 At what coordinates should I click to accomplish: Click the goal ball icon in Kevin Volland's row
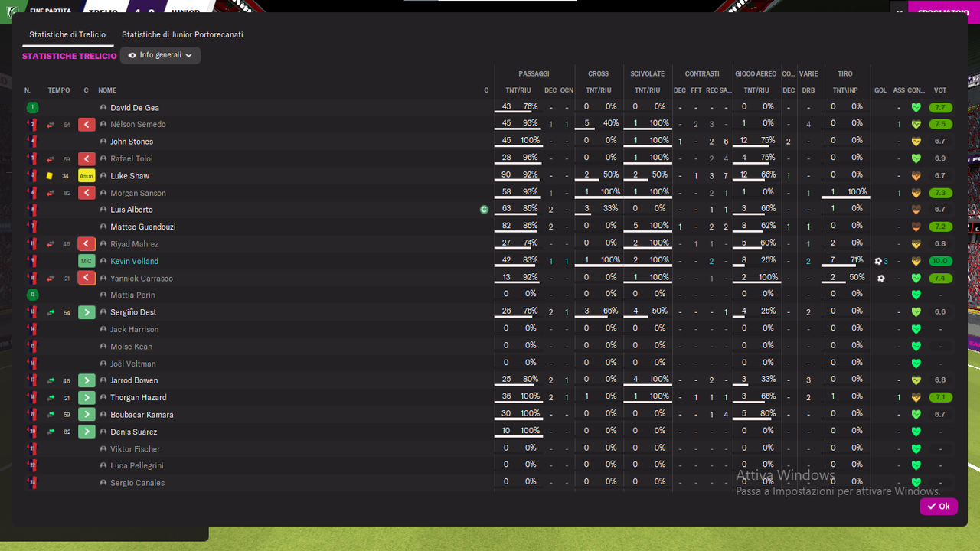878,261
